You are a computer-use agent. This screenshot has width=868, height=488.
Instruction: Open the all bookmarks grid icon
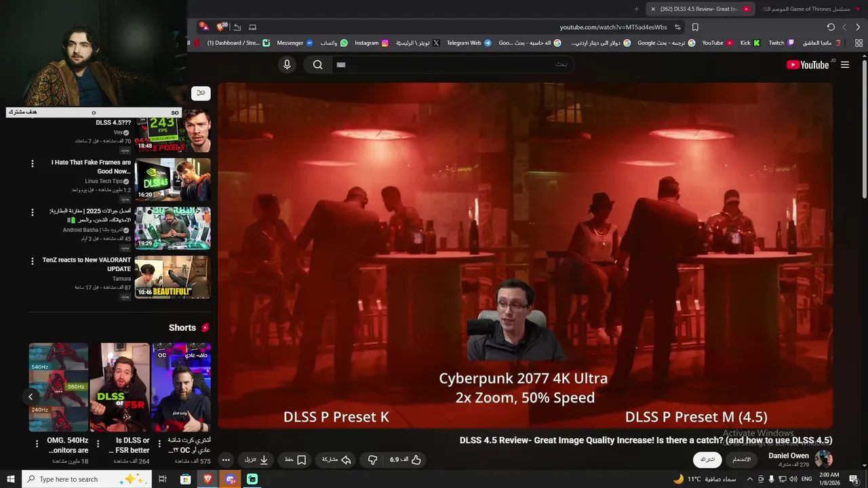(859, 43)
